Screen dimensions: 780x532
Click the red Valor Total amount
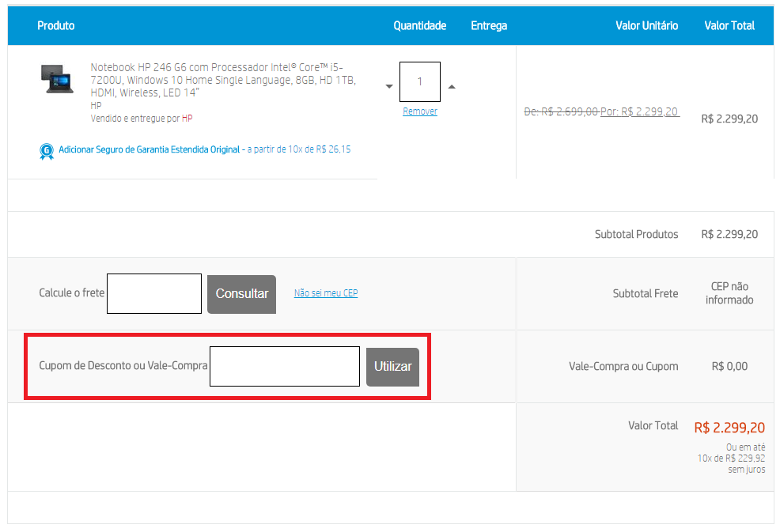point(729,428)
